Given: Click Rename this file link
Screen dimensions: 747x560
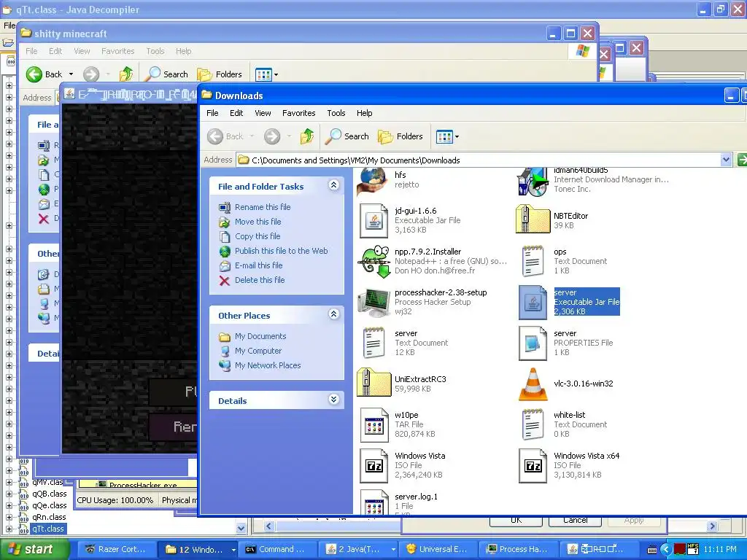Looking at the screenshot, I should pyautogui.click(x=263, y=207).
